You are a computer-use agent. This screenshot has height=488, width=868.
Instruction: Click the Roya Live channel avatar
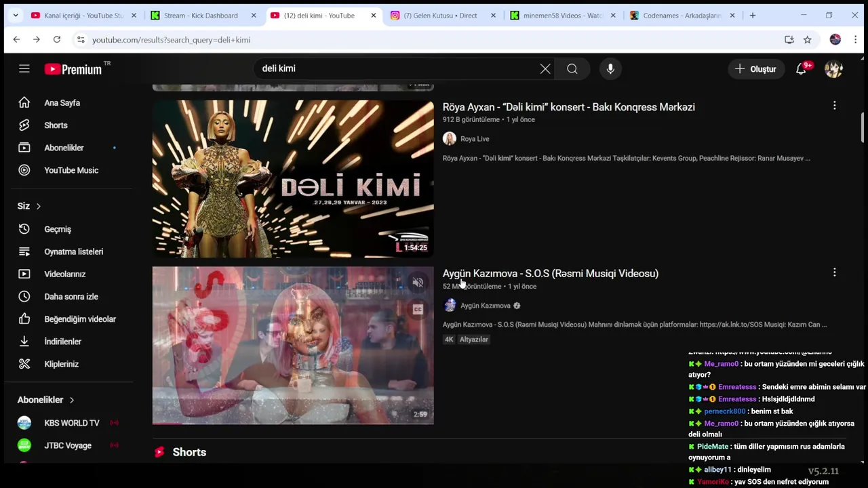click(x=450, y=139)
